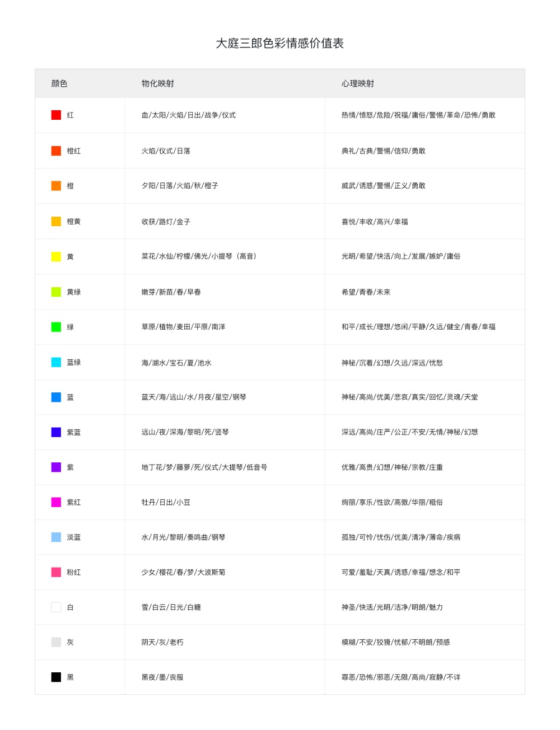Click the cell starting 菜花/水仙/柠檬

click(x=225, y=256)
